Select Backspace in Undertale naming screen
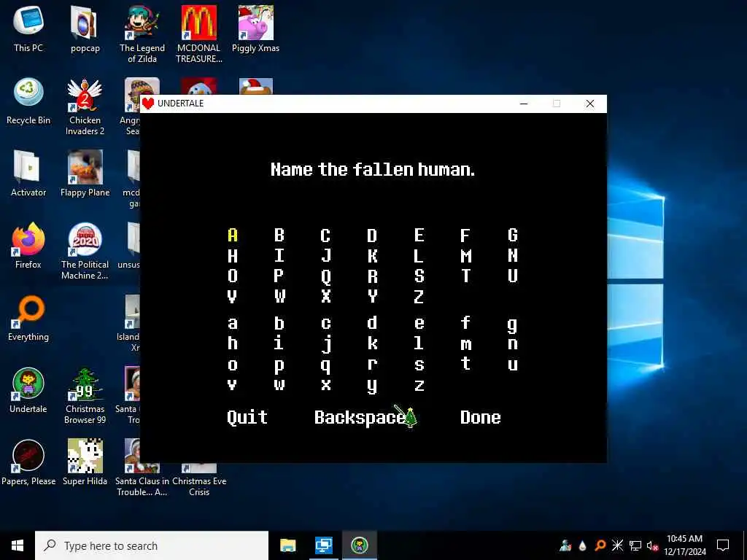Screen dimensions: 747x560 point(360,418)
